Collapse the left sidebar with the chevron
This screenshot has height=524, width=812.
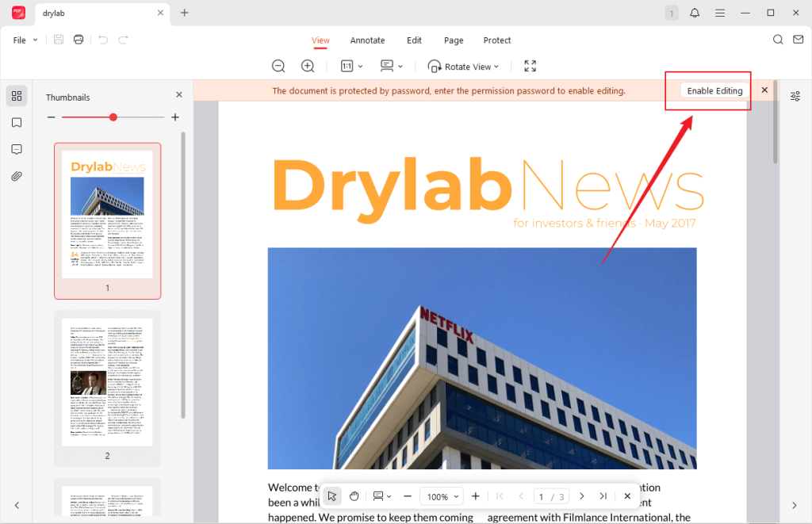click(x=17, y=505)
